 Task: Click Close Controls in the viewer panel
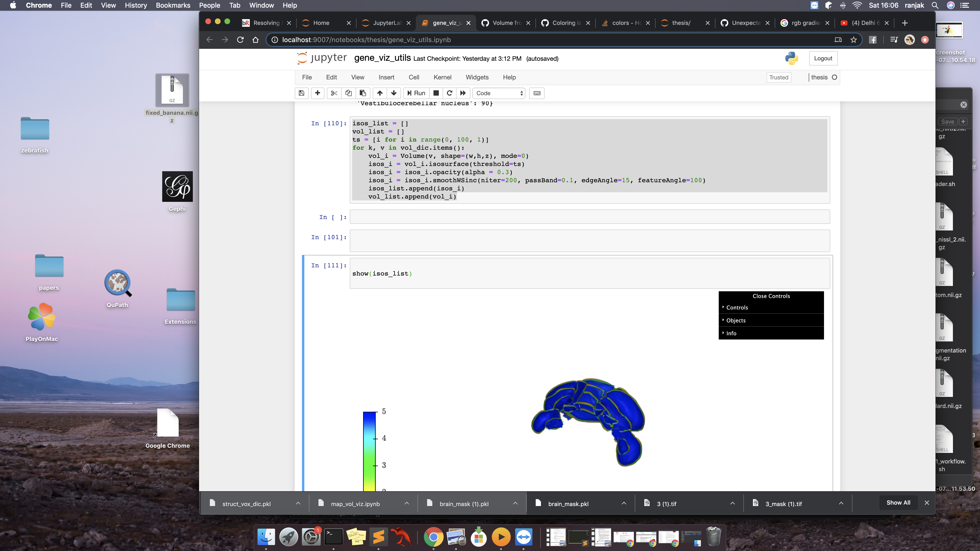pos(771,296)
